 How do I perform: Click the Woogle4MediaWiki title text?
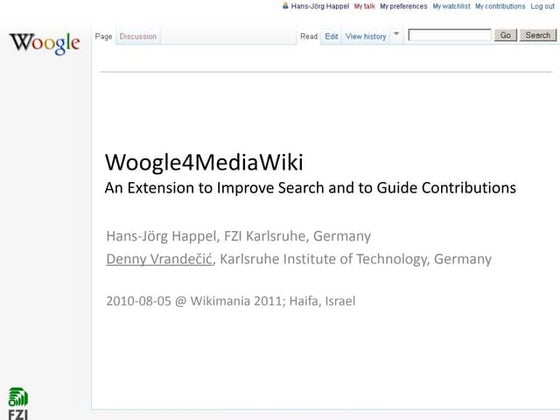point(204,162)
